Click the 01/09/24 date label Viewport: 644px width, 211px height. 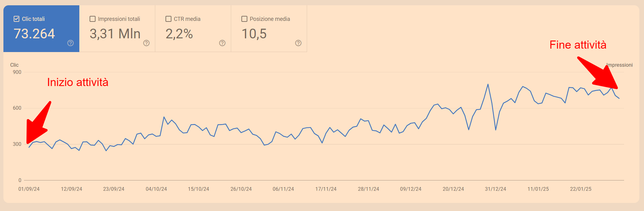[29, 189]
